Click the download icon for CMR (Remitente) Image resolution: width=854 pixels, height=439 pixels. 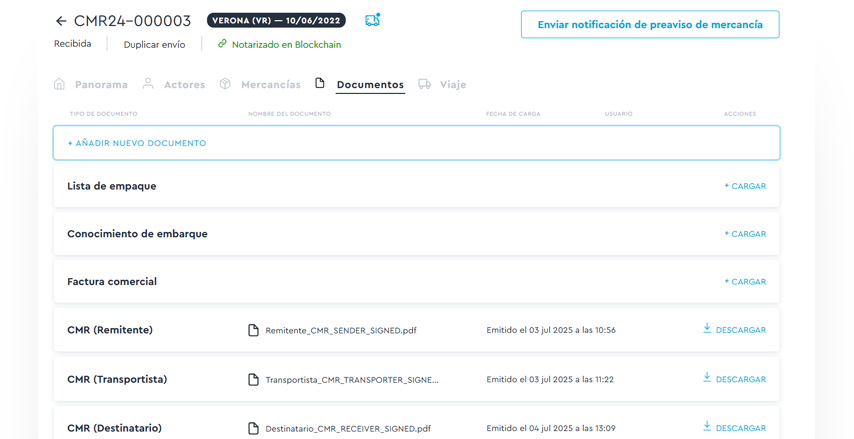707,328
